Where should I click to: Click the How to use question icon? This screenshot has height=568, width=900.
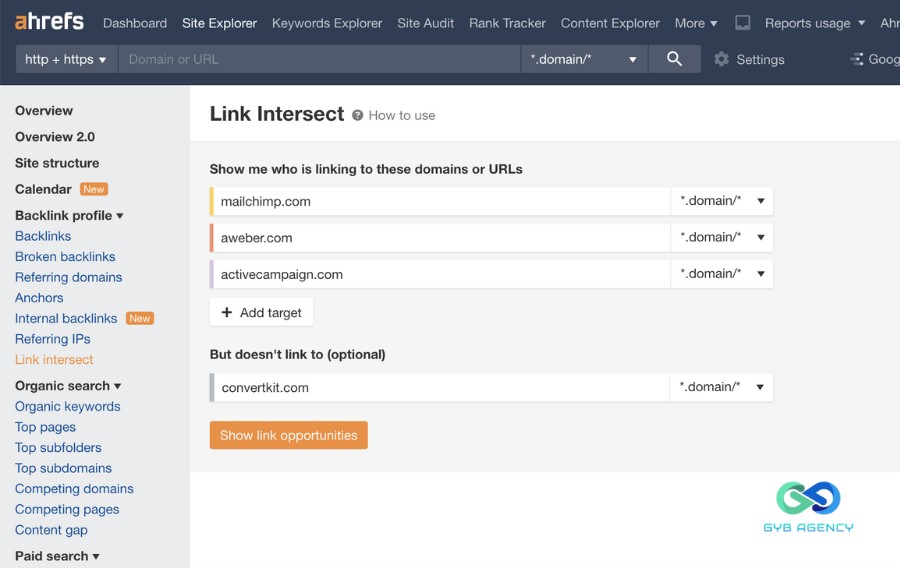[x=358, y=115]
